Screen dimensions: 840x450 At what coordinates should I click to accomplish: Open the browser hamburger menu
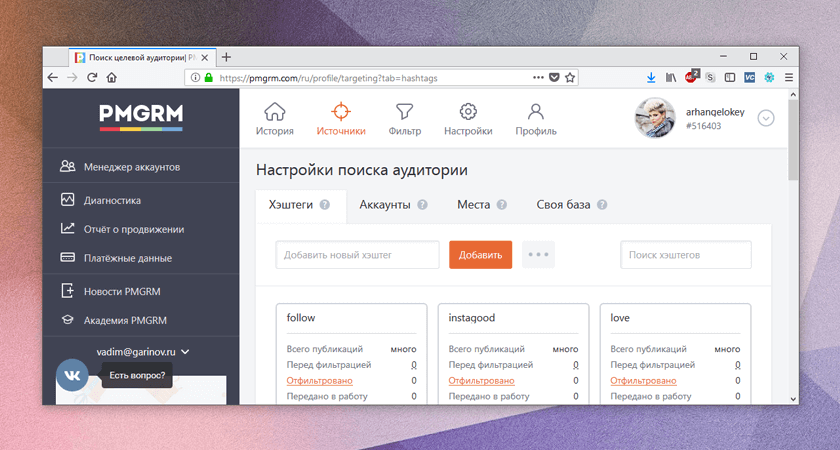point(789,78)
